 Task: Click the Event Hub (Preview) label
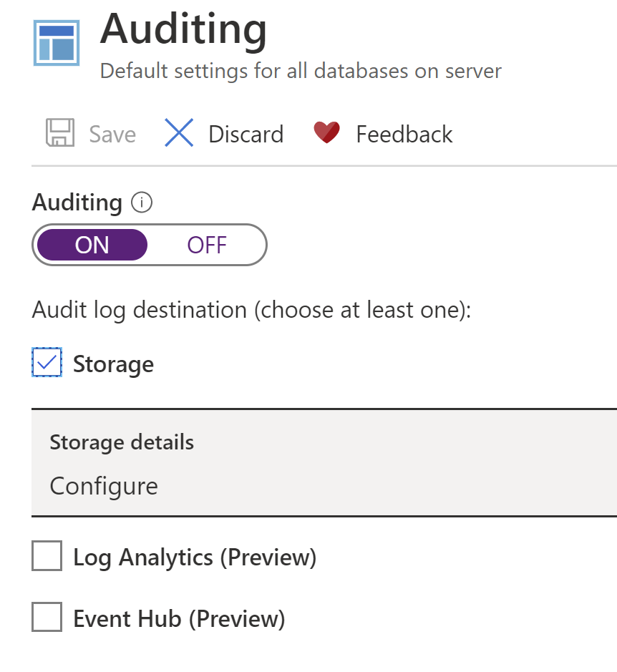pos(179,619)
